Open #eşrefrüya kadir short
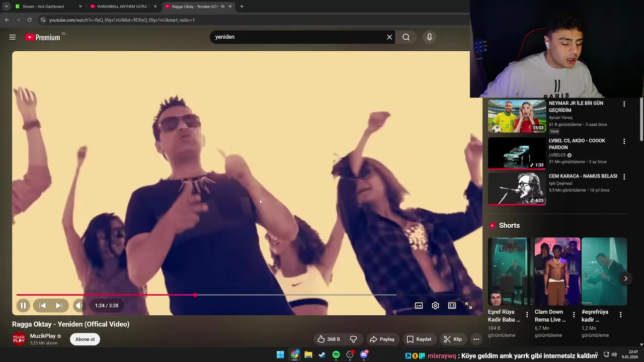 click(604, 271)
